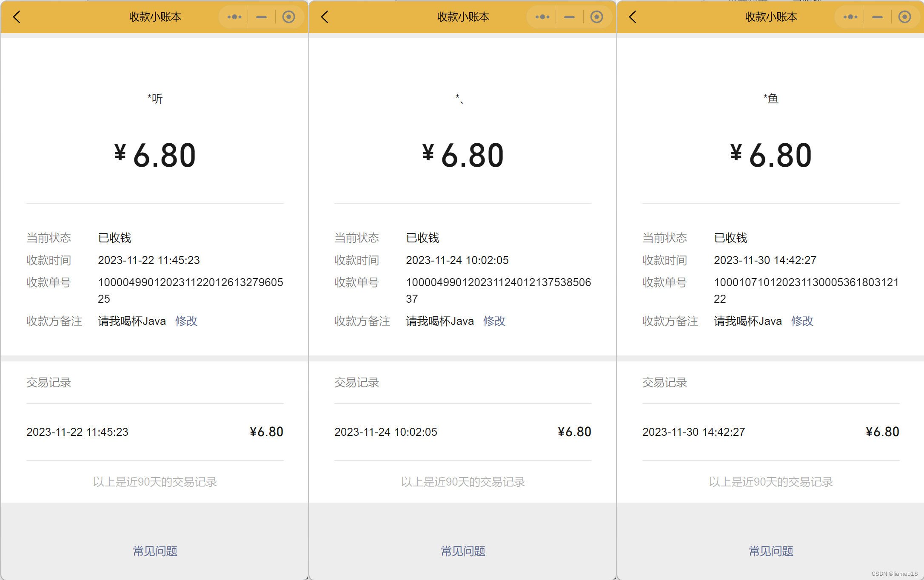This screenshot has height=580, width=924.
Task: Select transaction record dated 2023-11-22 11:45:23
Action: point(155,432)
